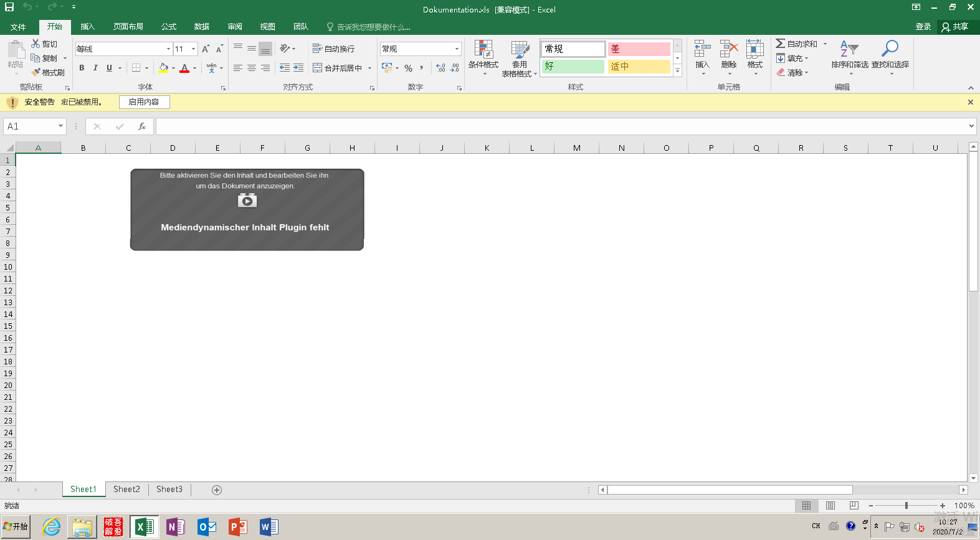
Task: Expand the formula bar
Action: pyautogui.click(x=971, y=126)
